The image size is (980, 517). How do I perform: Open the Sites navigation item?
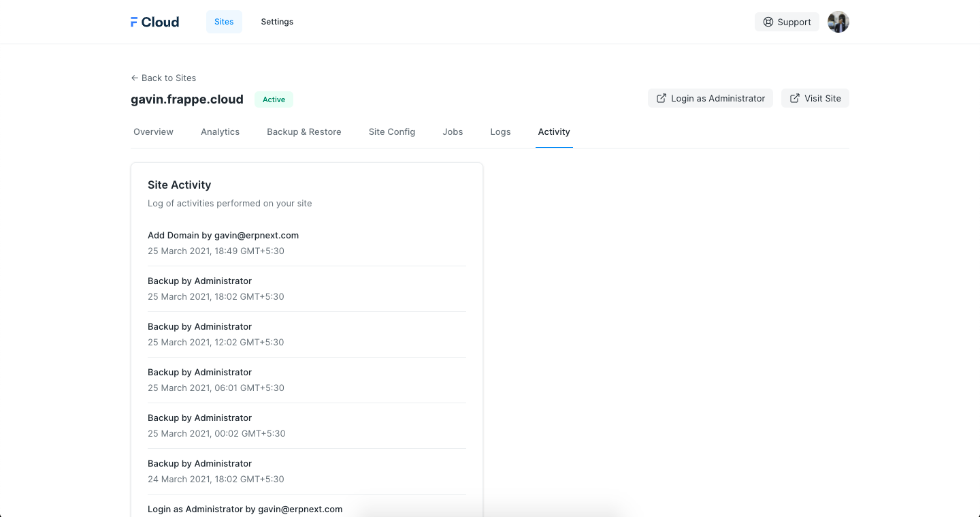(x=224, y=22)
